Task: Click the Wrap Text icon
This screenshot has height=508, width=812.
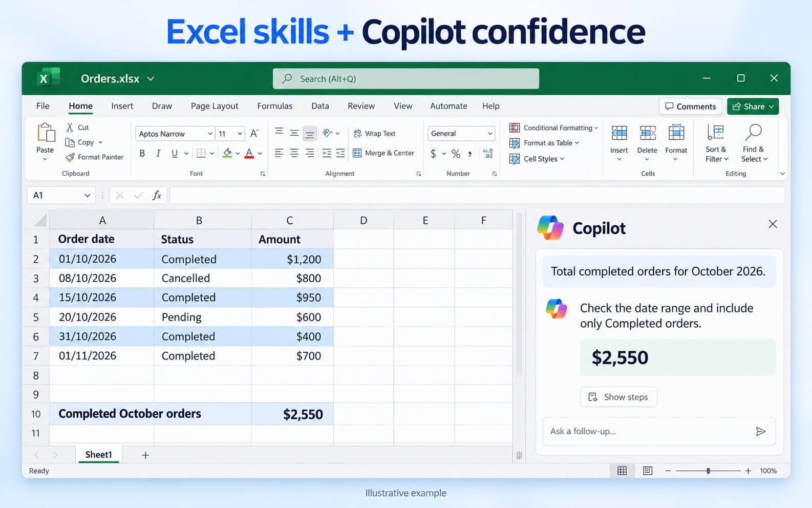Action: 357,134
